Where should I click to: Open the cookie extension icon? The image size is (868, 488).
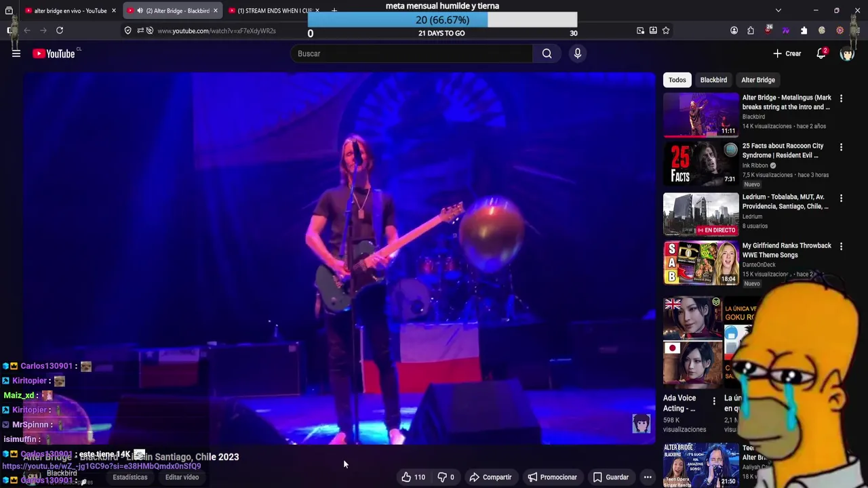[822, 30]
